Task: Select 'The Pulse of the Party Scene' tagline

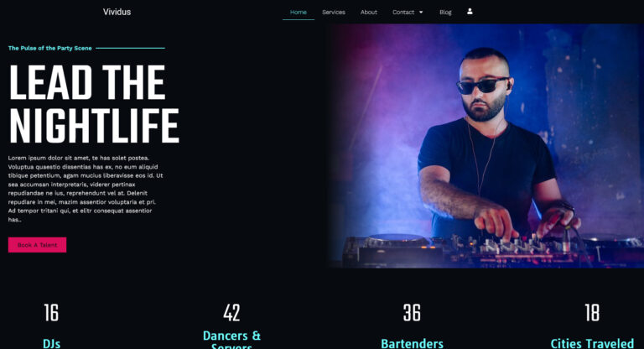Action: coord(49,48)
